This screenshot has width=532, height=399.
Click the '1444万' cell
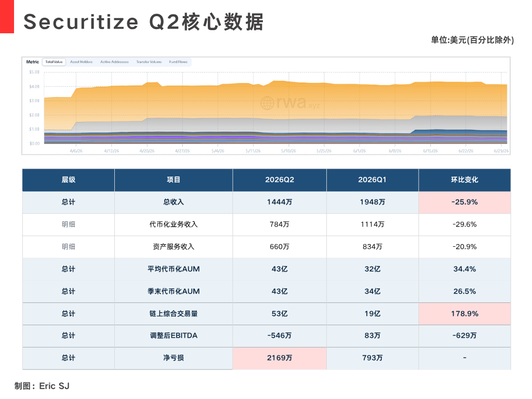pos(280,202)
